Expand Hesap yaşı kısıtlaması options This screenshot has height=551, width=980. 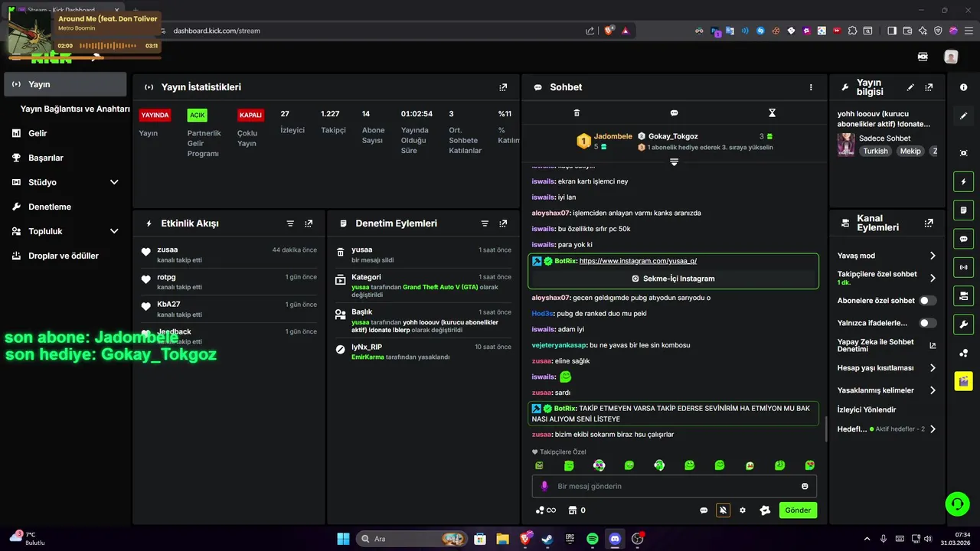click(x=933, y=368)
